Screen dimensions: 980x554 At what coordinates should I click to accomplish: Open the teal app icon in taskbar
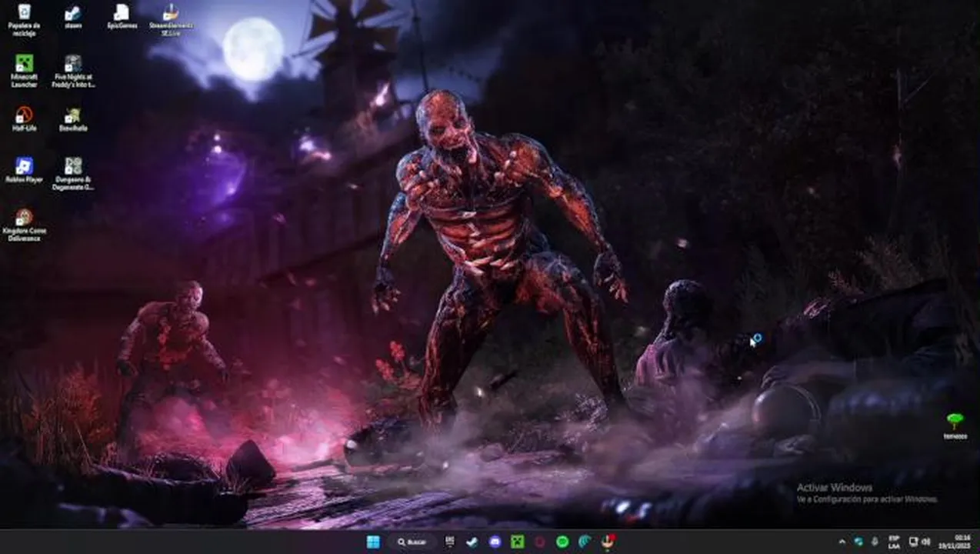[585, 542]
